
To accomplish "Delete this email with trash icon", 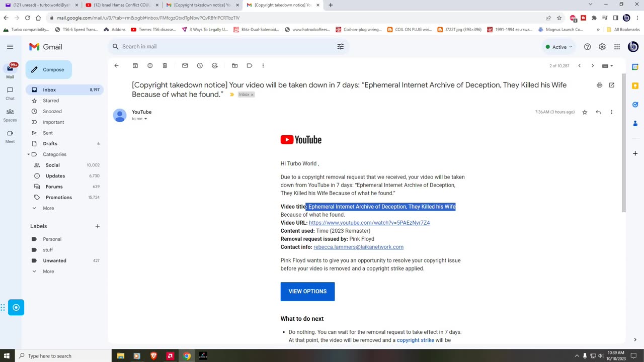I will (x=165, y=66).
